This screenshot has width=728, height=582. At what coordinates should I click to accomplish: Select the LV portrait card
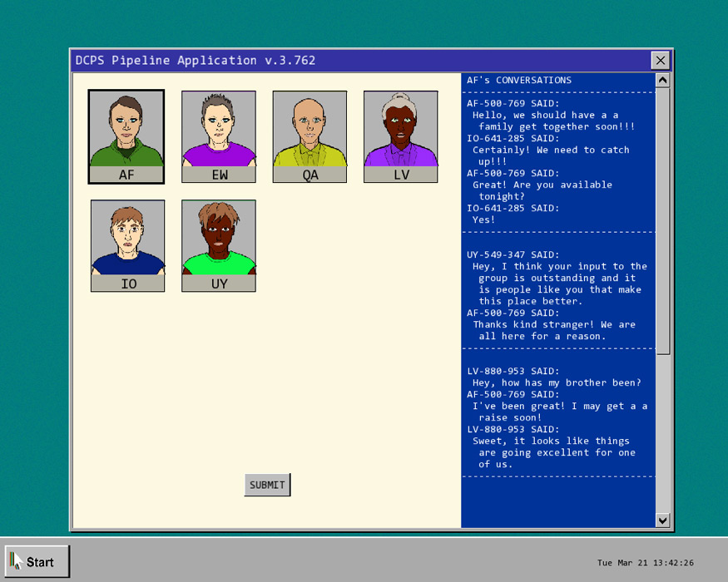pos(401,137)
